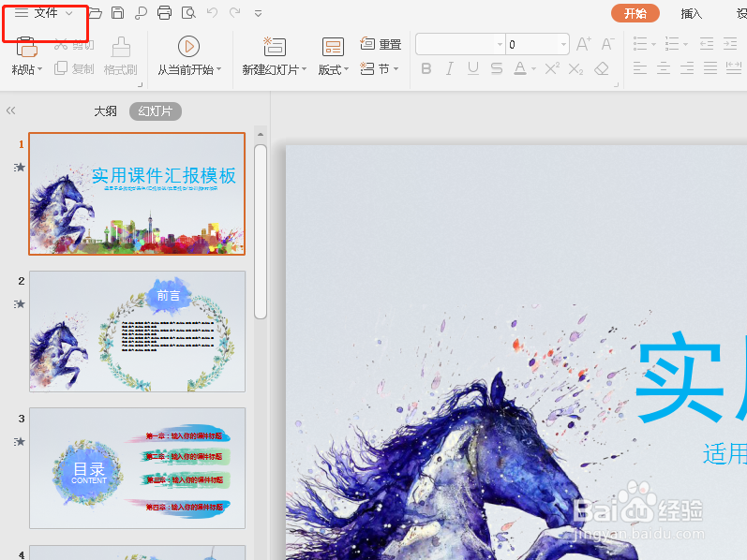Center align text
The height and width of the screenshot is (560, 747).
pyautogui.click(x=664, y=68)
